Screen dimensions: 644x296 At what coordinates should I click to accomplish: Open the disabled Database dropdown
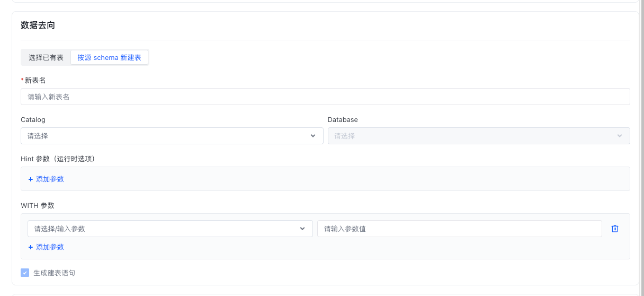pyautogui.click(x=479, y=136)
